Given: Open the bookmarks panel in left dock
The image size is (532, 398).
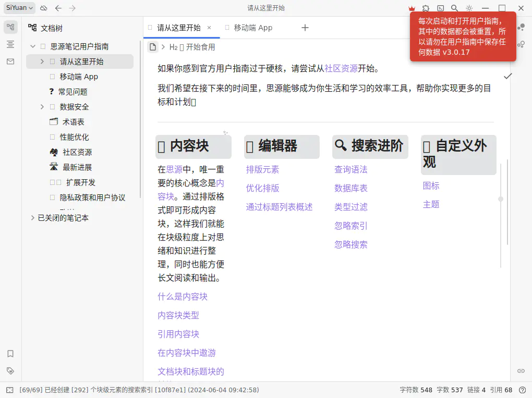Looking at the screenshot, I should (10, 354).
